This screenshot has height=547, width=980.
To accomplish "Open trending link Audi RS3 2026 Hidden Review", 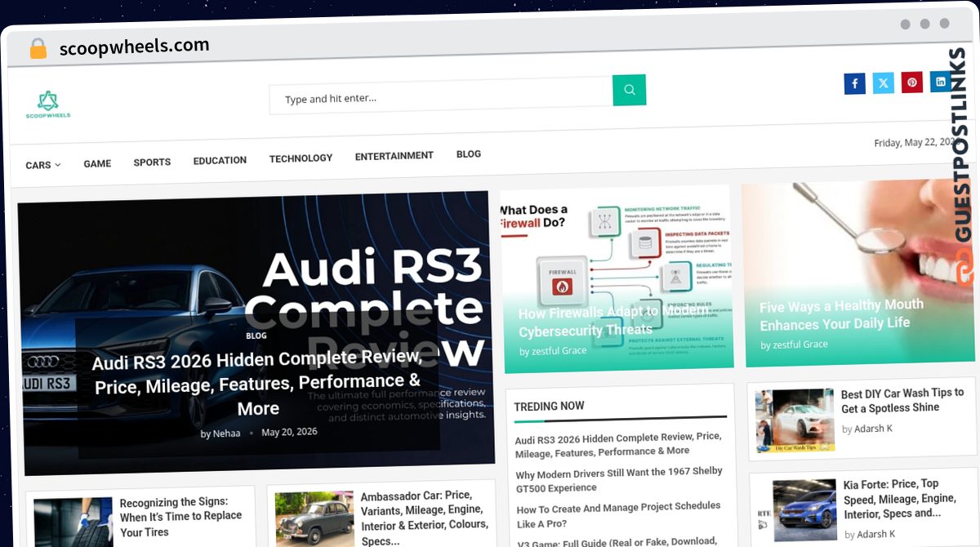I will (x=618, y=443).
